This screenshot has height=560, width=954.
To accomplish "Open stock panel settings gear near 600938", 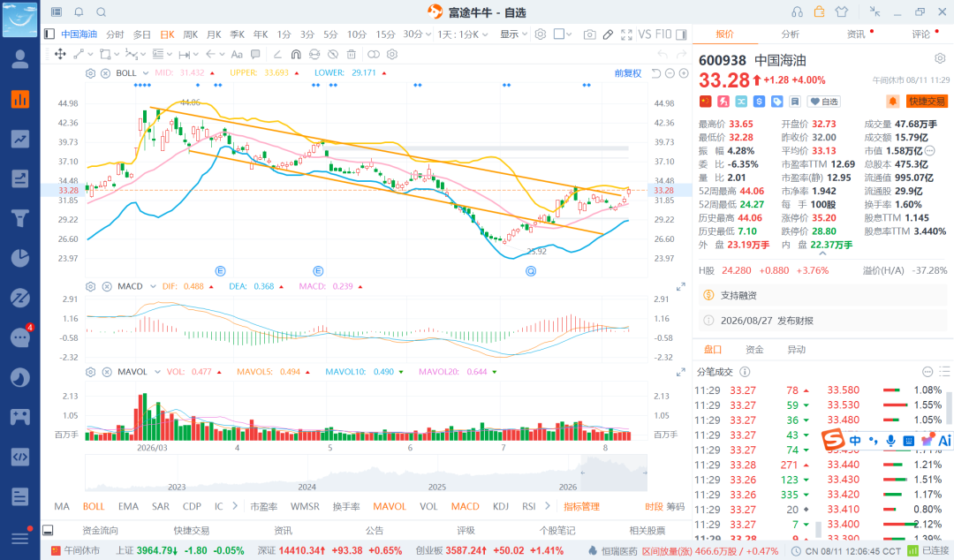I will [x=940, y=58].
